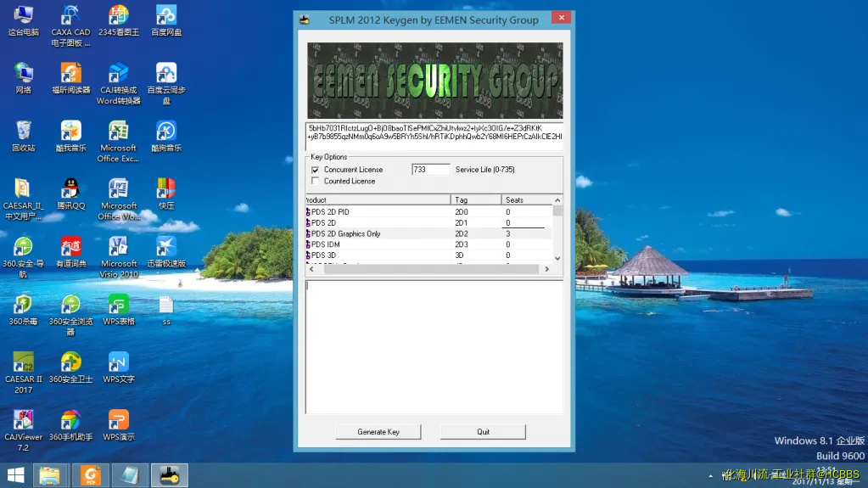Select the PDS 2D Graphics Only row
868x488 pixels.
(x=429, y=233)
